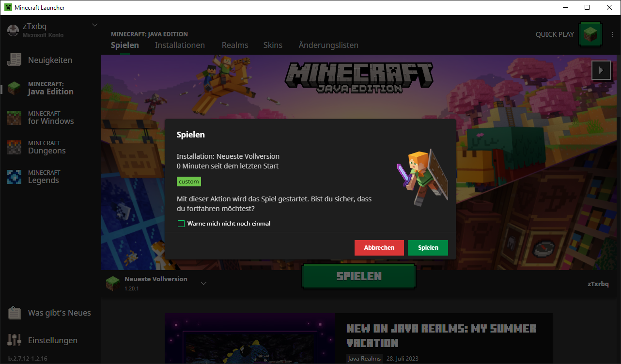
Task: Open the Einstellungen sliders icon
Action: point(15,340)
